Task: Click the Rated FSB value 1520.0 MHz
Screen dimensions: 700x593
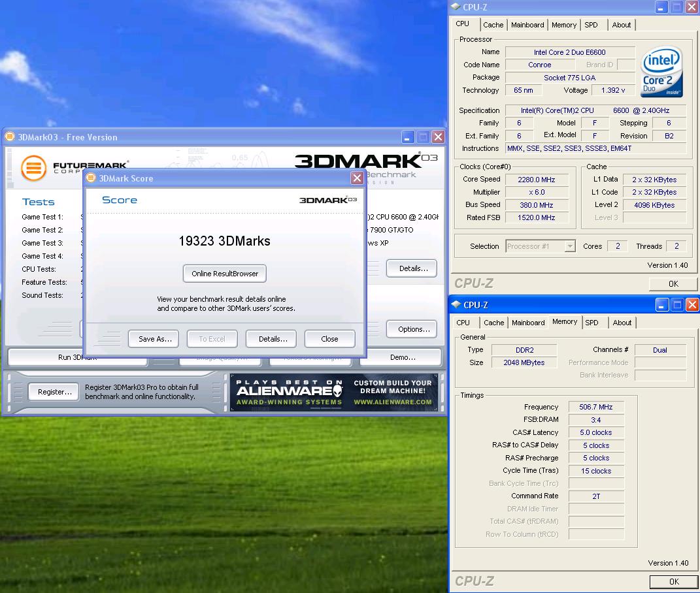Action: tap(537, 217)
